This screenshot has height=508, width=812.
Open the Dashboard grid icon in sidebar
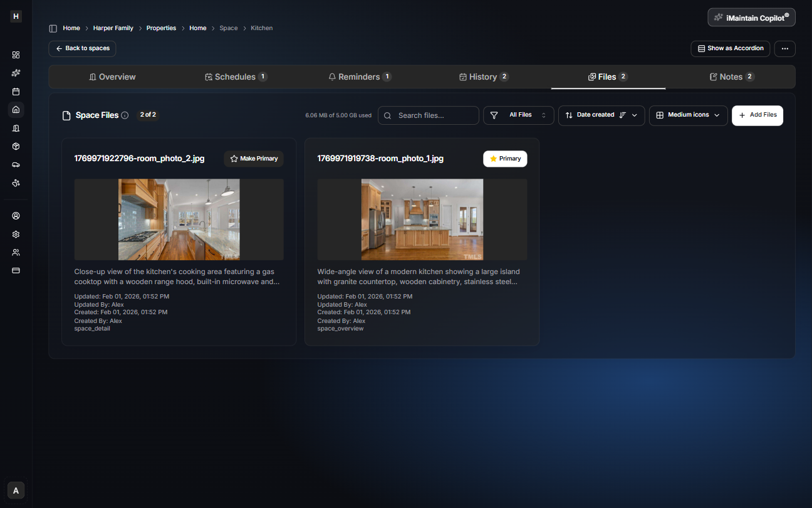[x=16, y=55]
